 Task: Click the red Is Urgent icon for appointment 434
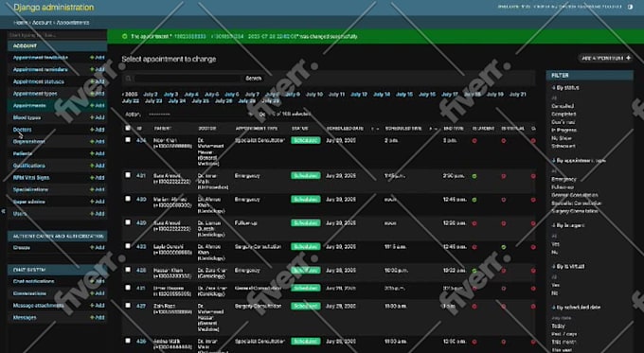[x=474, y=141]
